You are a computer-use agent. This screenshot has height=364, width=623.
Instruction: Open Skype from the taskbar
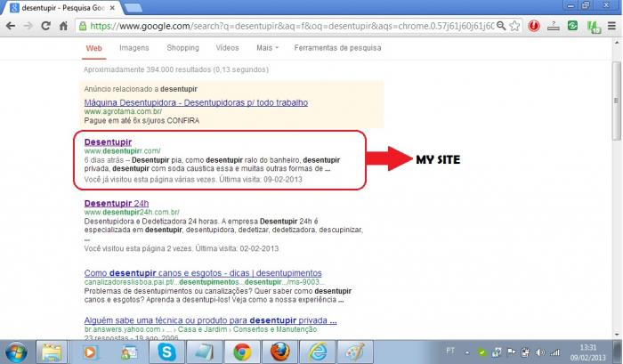click(x=166, y=352)
